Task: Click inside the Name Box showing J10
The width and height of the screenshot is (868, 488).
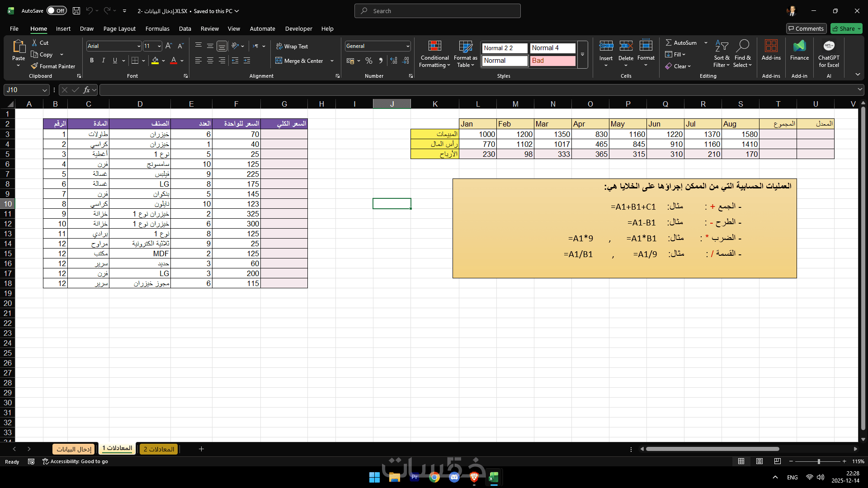Action: (23, 90)
